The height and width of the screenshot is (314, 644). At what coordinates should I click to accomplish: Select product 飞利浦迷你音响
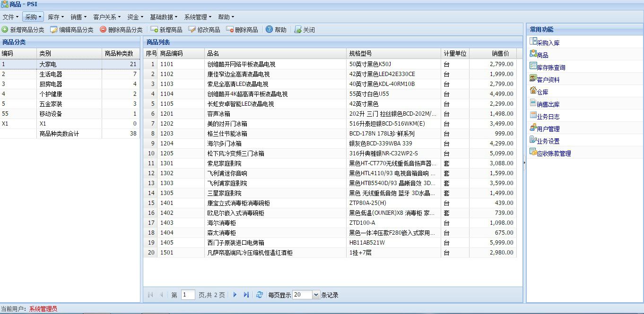330,173
